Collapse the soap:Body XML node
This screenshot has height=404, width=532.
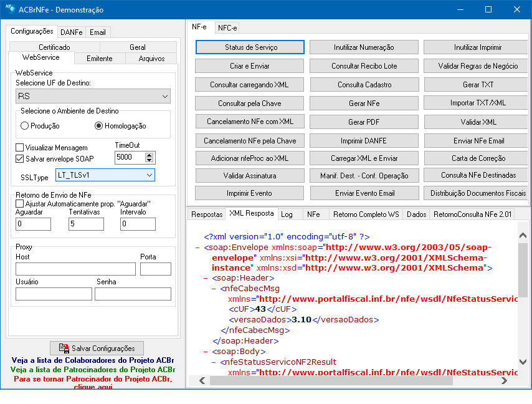click(206, 352)
